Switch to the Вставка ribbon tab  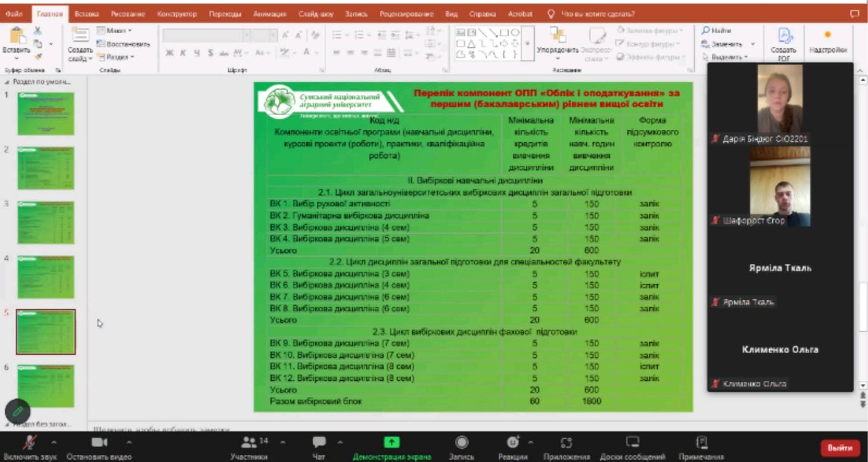pyautogui.click(x=86, y=14)
